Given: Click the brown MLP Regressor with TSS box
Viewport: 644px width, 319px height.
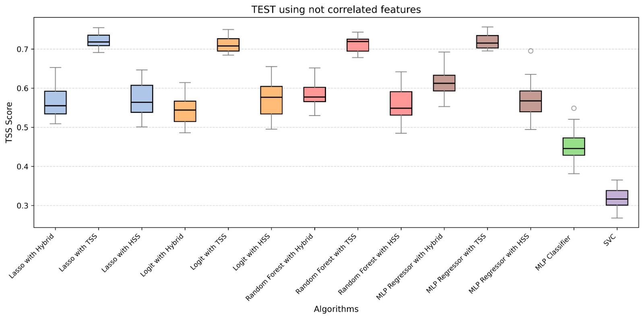Looking at the screenshot, I should (x=487, y=41).
